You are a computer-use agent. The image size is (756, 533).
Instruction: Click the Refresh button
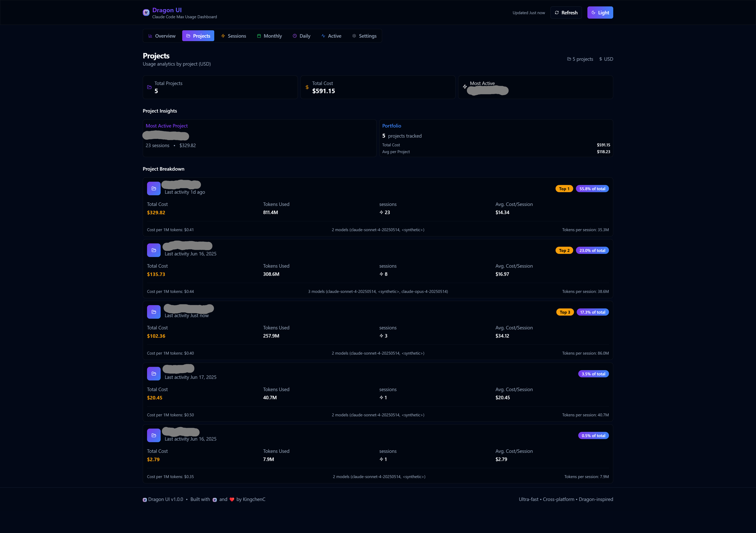coord(566,12)
